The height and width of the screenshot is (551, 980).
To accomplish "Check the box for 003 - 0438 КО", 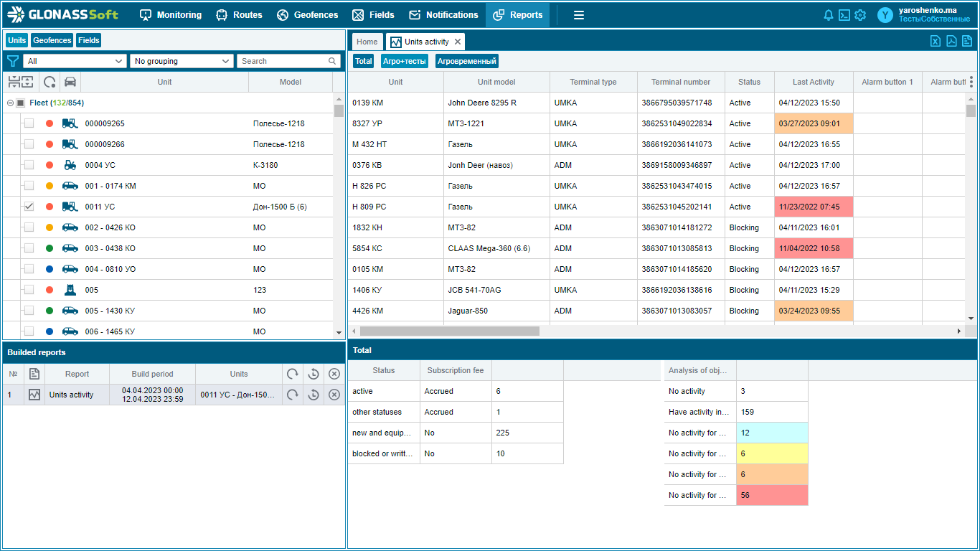I will (x=29, y=248).
